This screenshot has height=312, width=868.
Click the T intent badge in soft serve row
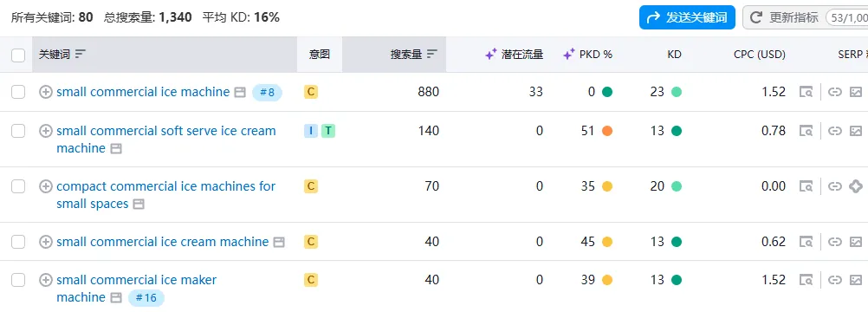(x=328, y=131)
